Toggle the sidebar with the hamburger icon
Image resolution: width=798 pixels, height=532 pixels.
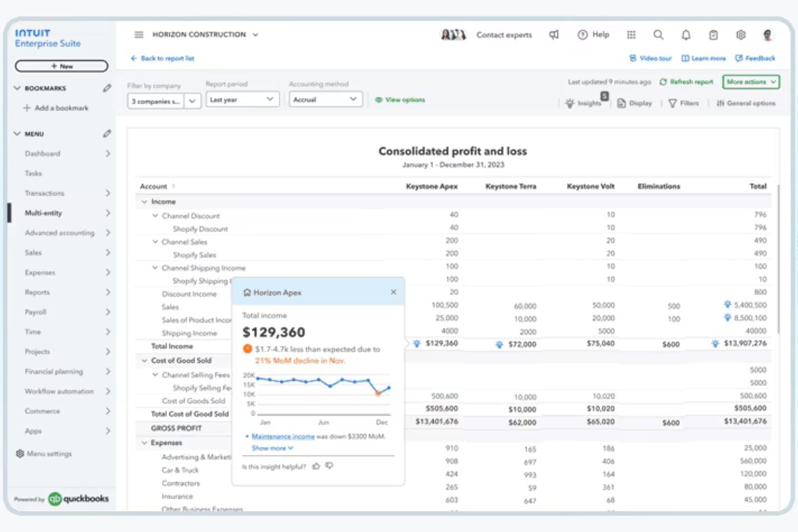click(x=139, y=34)
